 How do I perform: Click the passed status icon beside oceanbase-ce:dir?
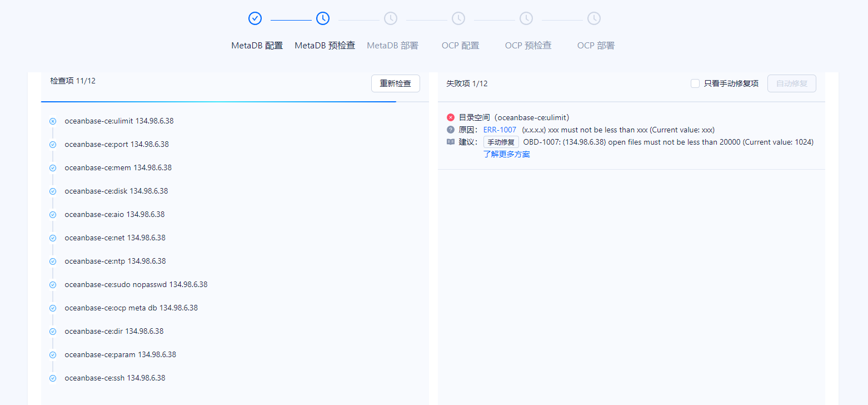tap(53, 331)
